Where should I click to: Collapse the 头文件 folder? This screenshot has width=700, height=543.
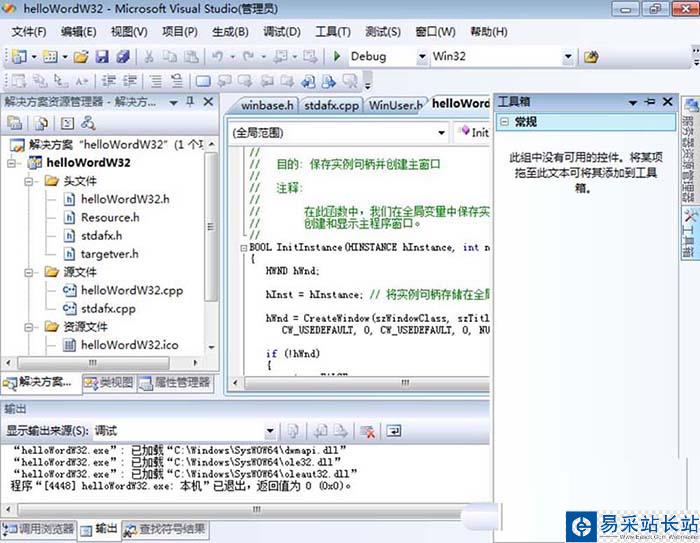[29, 181]
